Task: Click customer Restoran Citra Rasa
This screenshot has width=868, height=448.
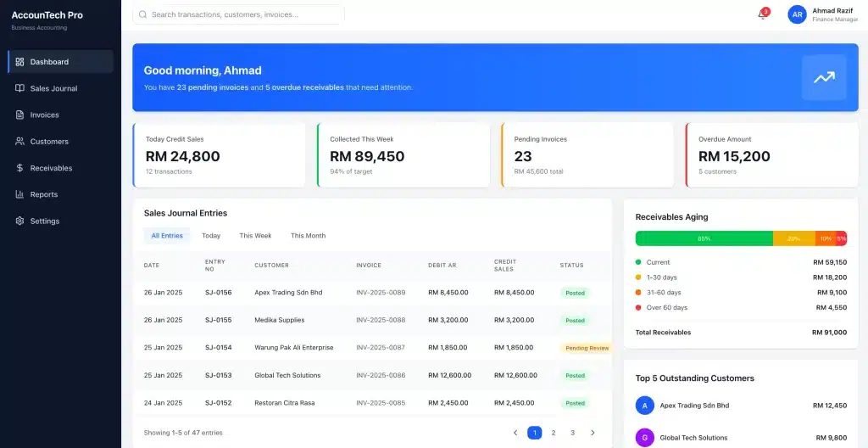Action: point(285,403)
